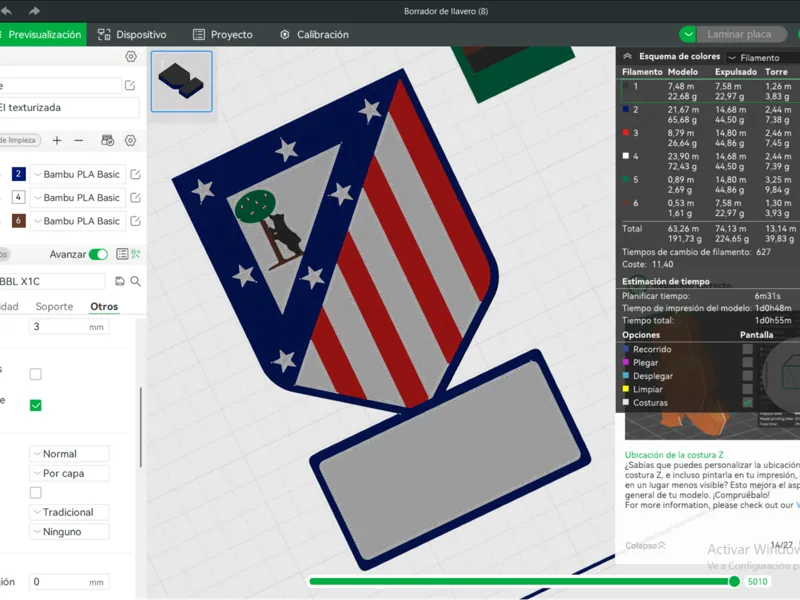Uncheck the green checked box in Otros
The image size is (800, 600).
tap(36, 406)
